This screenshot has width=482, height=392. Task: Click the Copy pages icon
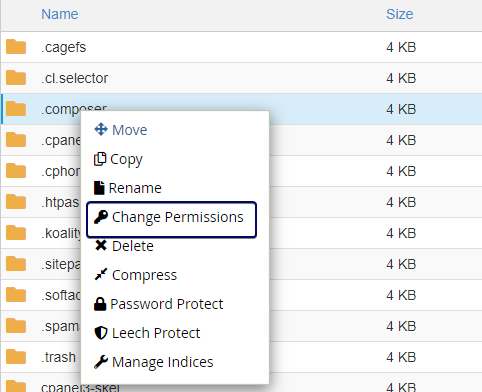pyautogui.click(x=100, y=159)
